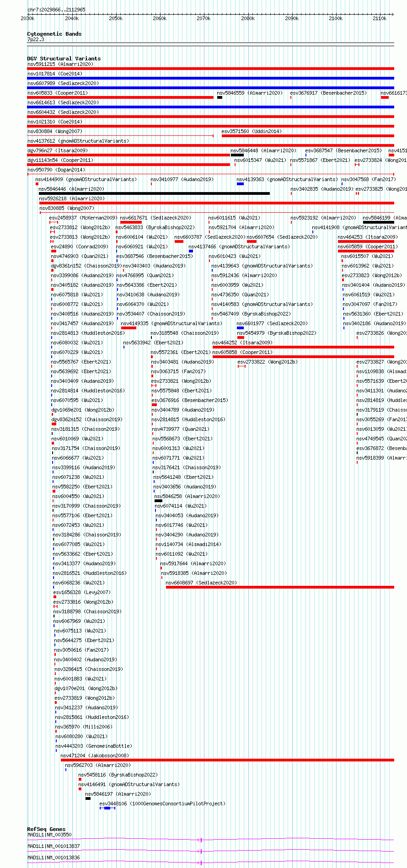Image resolution: width=407 pixels, height=868 pixels.
Task: Click nsv6608697 (Sedlazeck2020) label
Action: tap(201, 583)
